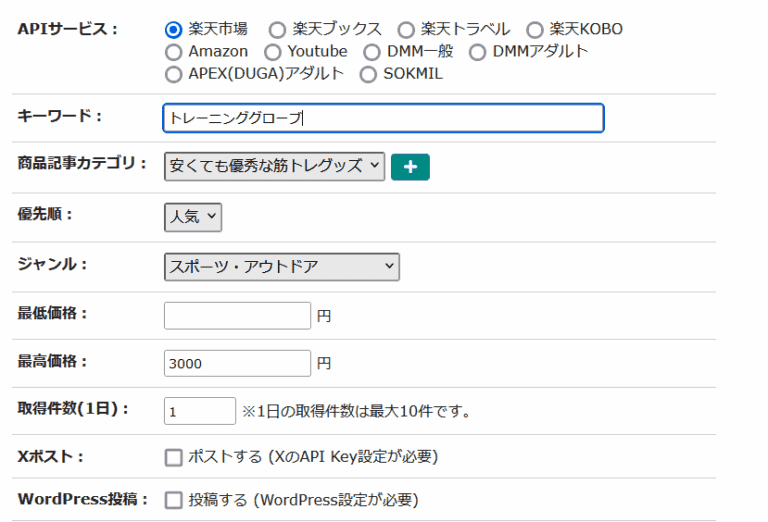Focus the empty 最低価格 input box
The height and width of the screenshot is (522, 768).
(x=237, y=316)
